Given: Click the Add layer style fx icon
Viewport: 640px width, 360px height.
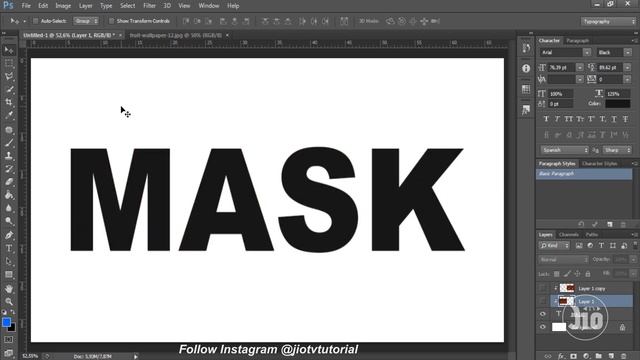Looking at the screenshot, I should 561,356.
